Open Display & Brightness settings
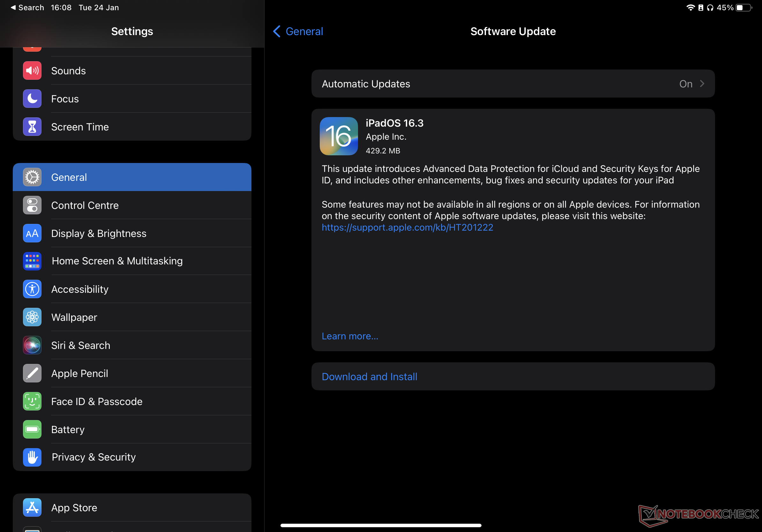Screen dimensions: 762x532 coord(132,233)
